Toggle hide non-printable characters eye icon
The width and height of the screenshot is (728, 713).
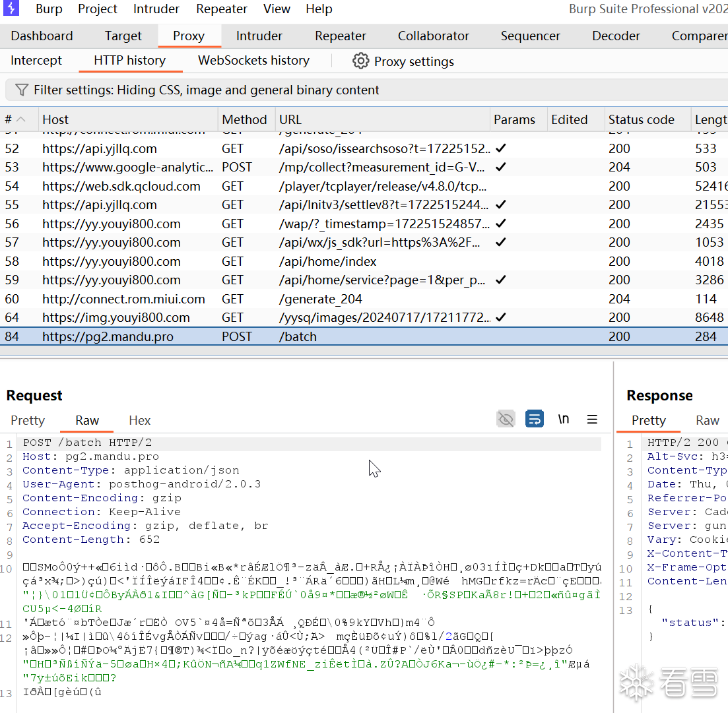pyautogui.click(x=506, y=419)
